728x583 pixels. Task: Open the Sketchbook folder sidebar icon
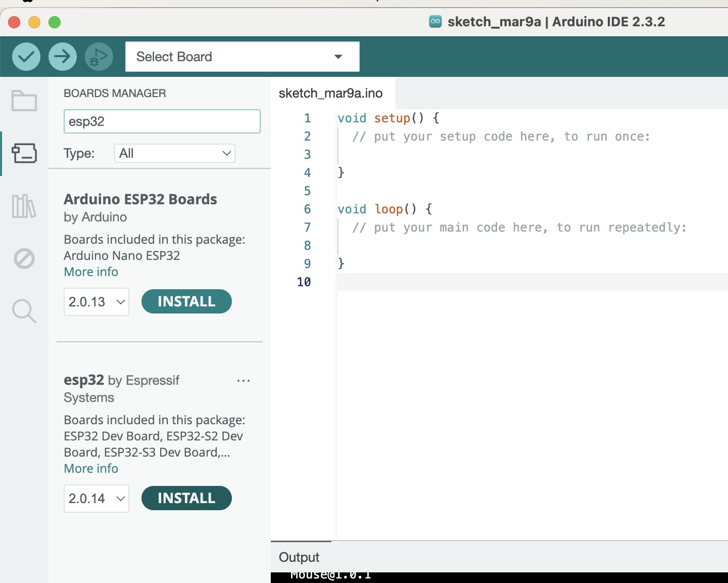24,101
